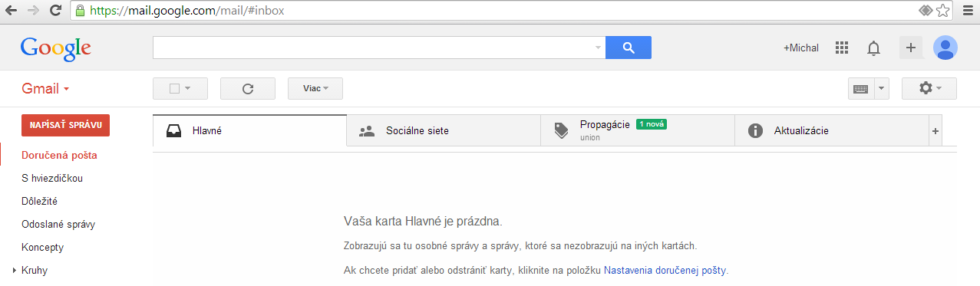Open the Google apps grid
This screenshot has height=286, width=980.
pos(842,48)
